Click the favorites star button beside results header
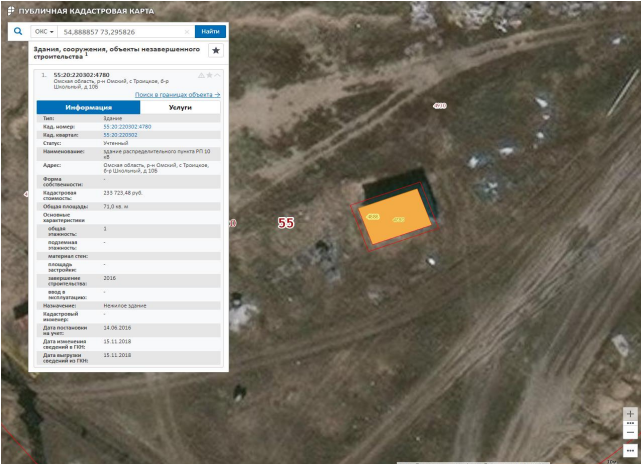This screenshot has width=642, height=465. (x=215, y=50)
